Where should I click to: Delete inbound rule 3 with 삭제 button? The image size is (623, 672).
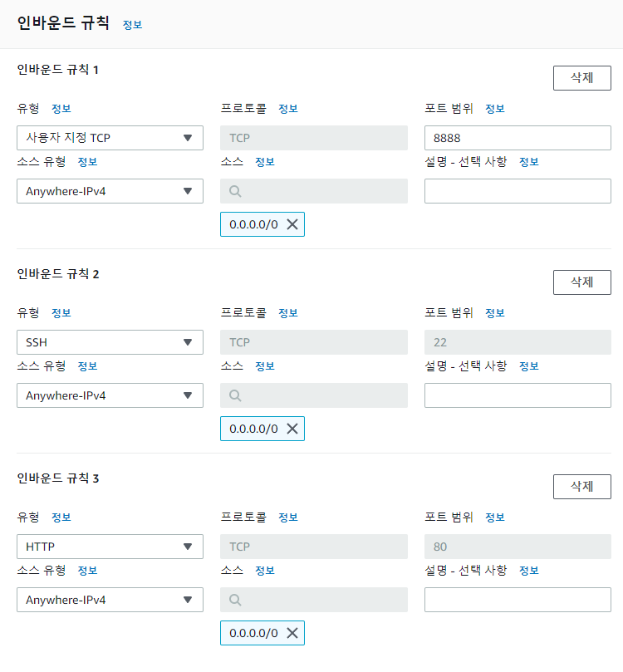click(x=581, y=487)
